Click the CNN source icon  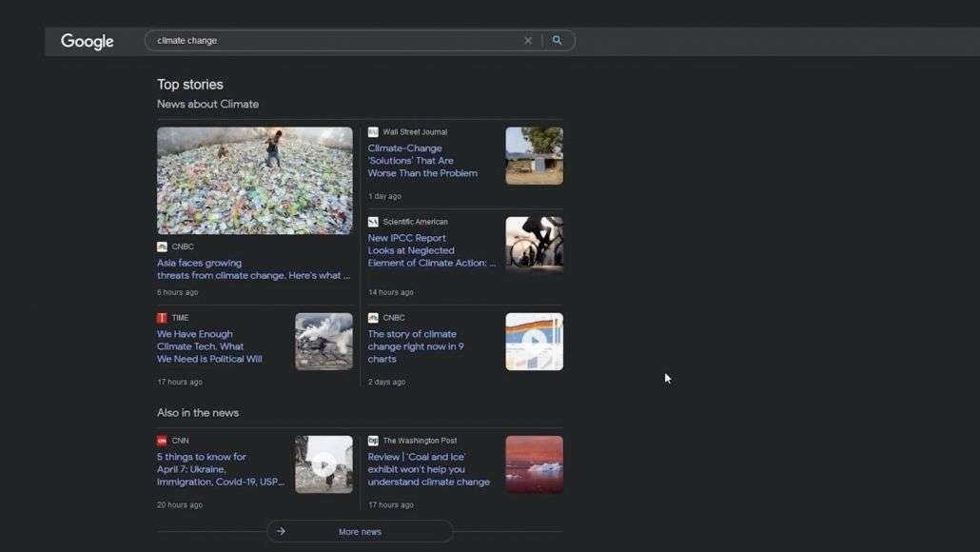click(x=162, y=441)
